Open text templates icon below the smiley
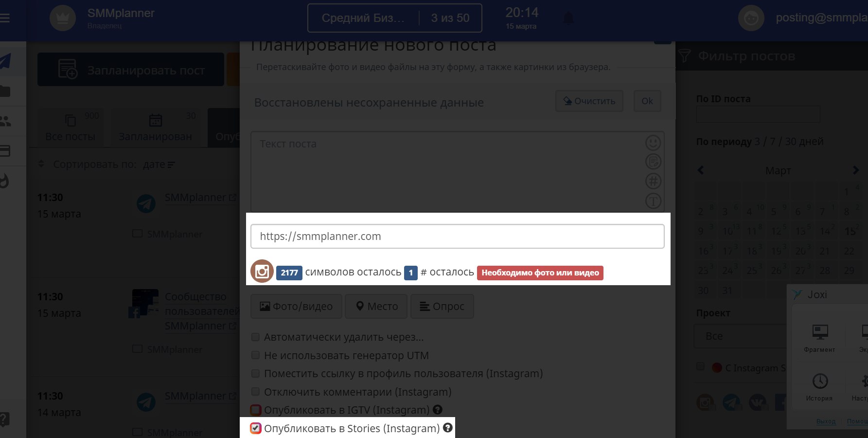This screenshot has height=438, width=868. point(653,162)
